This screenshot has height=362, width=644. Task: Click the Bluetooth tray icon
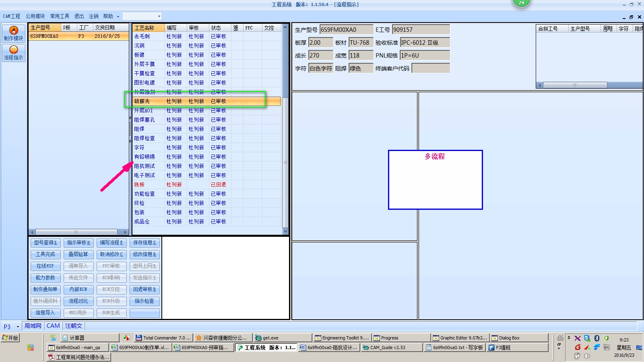[597, 338]
